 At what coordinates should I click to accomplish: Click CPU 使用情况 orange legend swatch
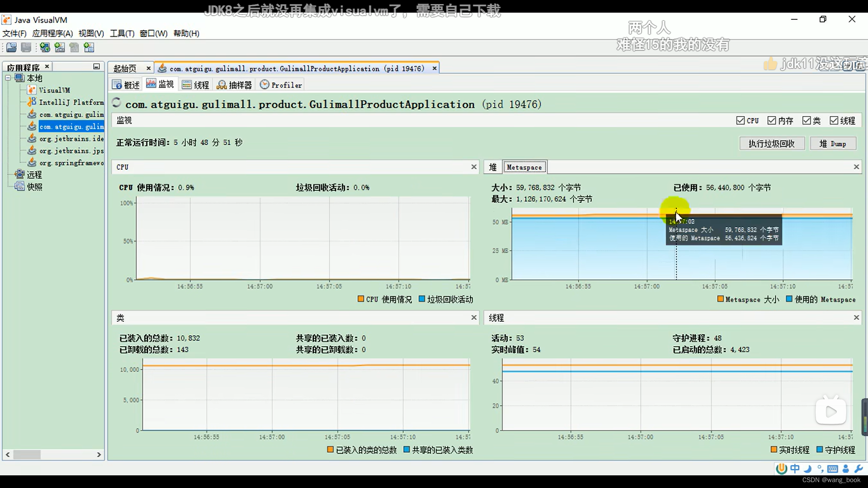pyautogui.click(x=361, y=299)
